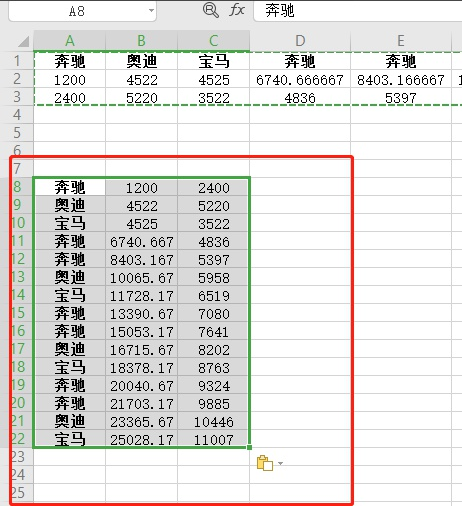The width and height of the screenshot is (462, 506).
Task: Click cell C16 with value 7641
Action: [x=214, y=331]
